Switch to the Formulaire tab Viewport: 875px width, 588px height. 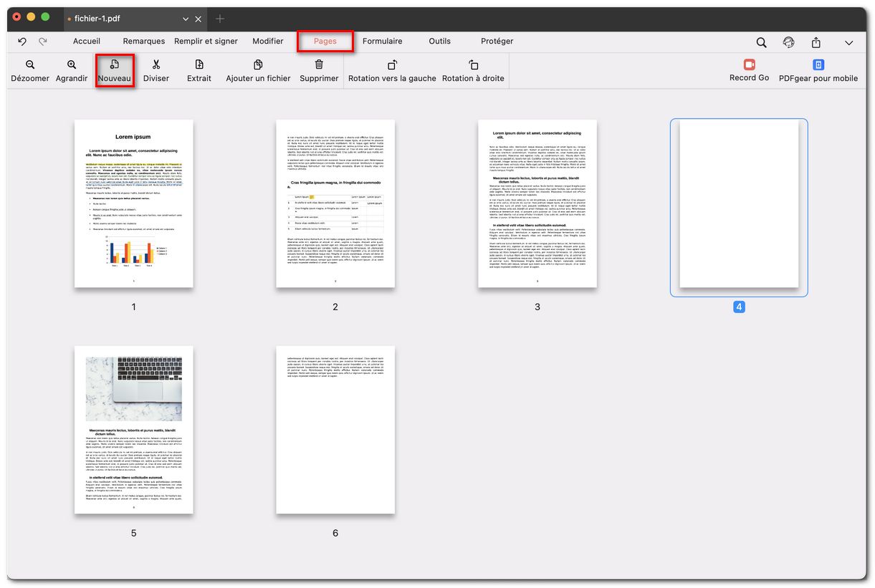coord(382,42)
